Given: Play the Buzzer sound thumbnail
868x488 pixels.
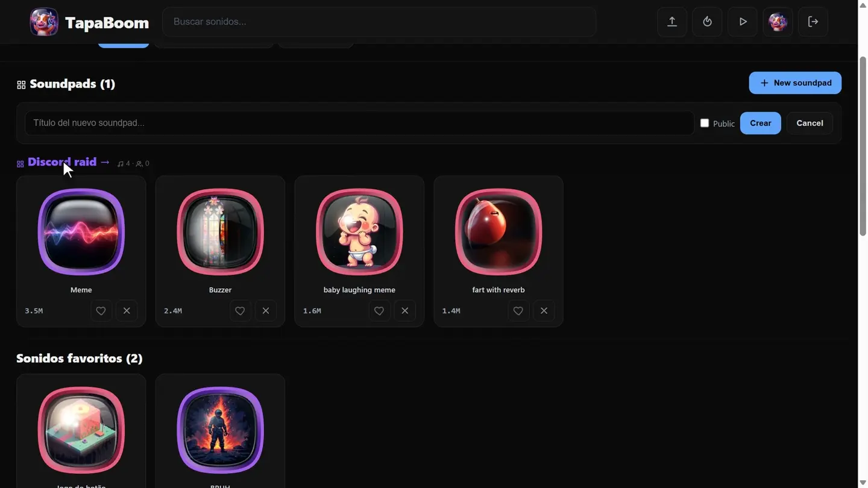Looking at the screenshot, I should point(220,232).
